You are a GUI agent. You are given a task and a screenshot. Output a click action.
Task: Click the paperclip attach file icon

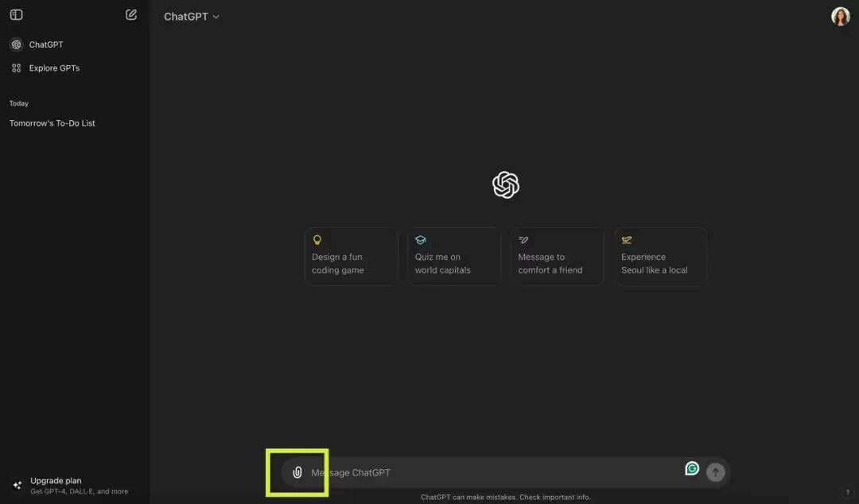click(x=297, y=472)
